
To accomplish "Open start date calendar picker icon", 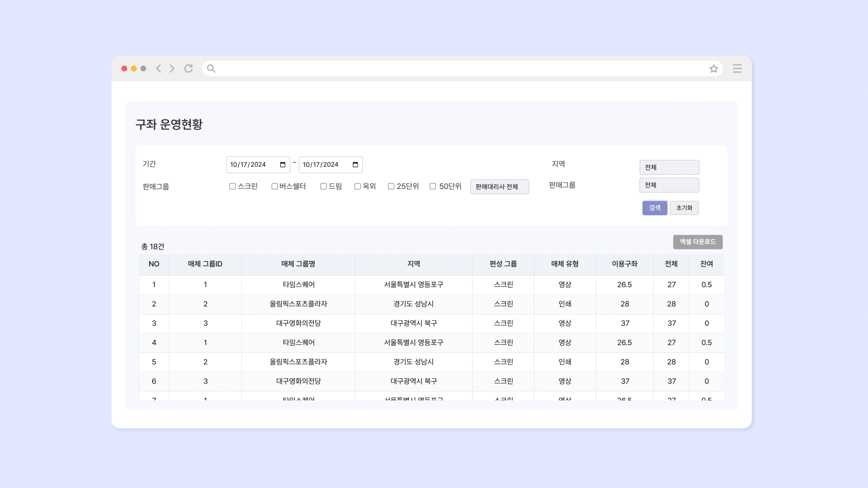I will point(283,164).
